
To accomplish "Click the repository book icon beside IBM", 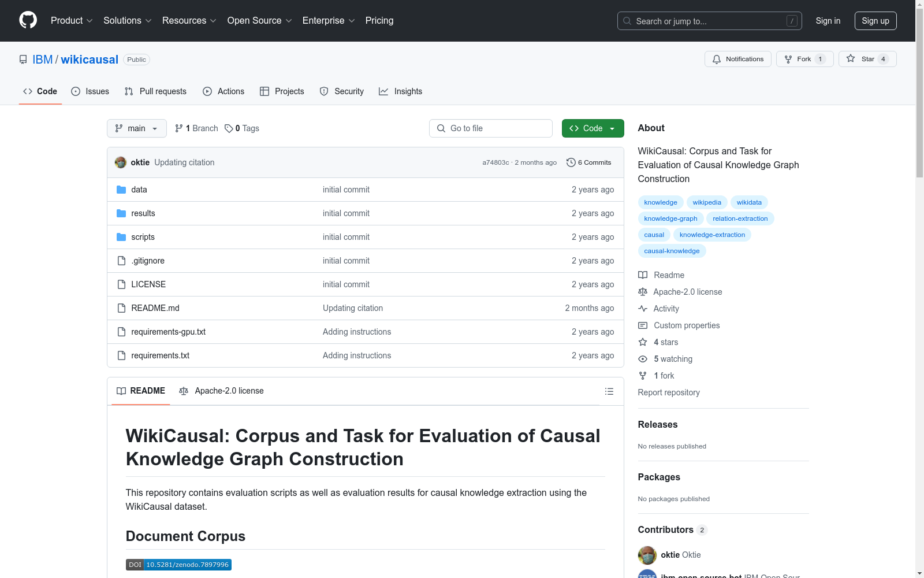I will click(23, 60).
